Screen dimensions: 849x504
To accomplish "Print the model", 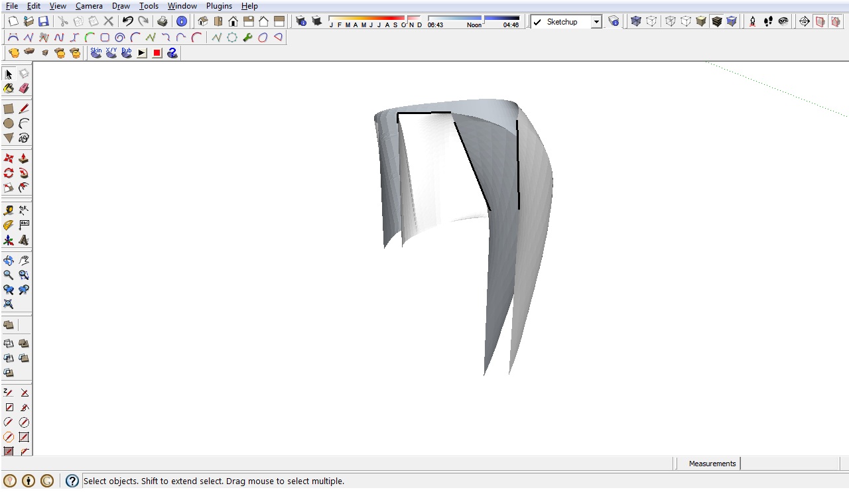I will coord(162,21).
